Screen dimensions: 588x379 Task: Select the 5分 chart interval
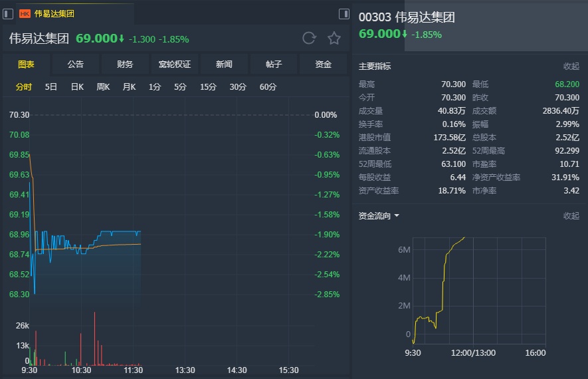(x=180, y=87)
